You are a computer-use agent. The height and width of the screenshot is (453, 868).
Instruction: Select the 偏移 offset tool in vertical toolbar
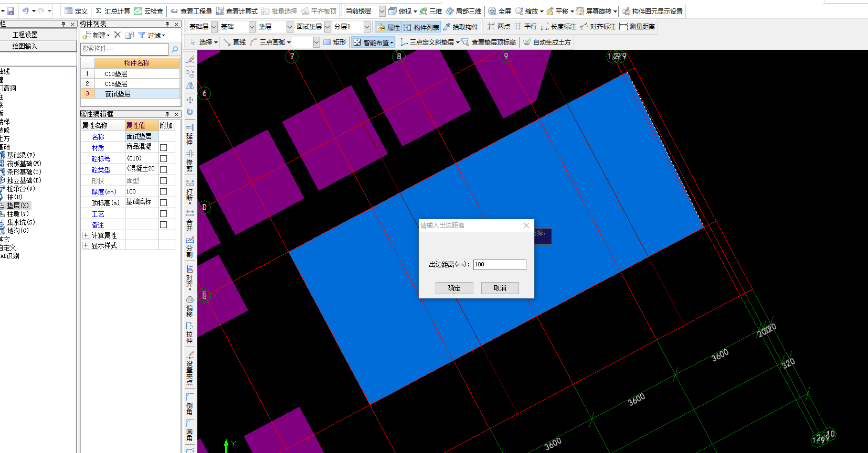pyautogui.click(x=190, y=307)
